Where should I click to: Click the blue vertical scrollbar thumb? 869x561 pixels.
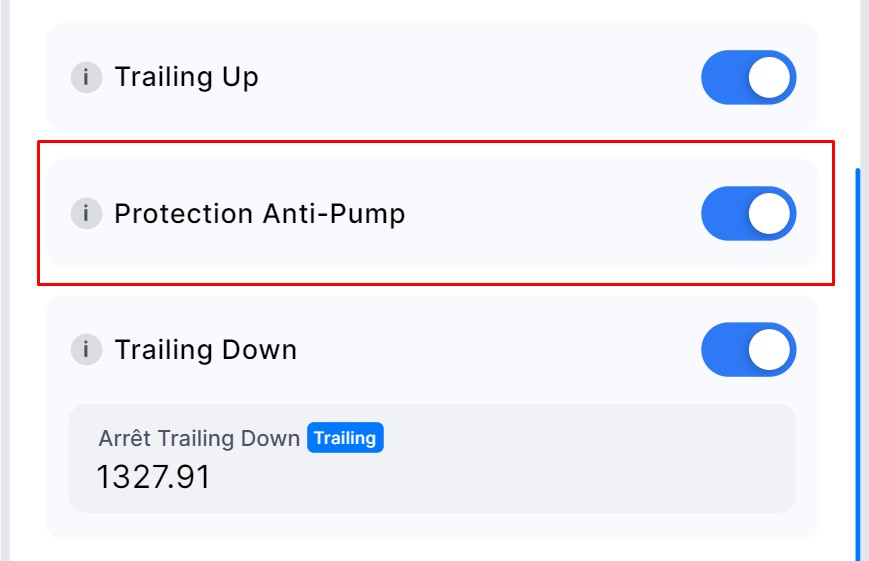click(x=857, y=360)
